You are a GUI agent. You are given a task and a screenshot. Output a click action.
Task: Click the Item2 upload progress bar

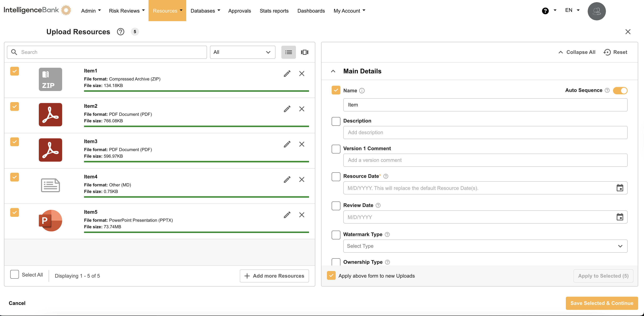click(x=196, y=126)
